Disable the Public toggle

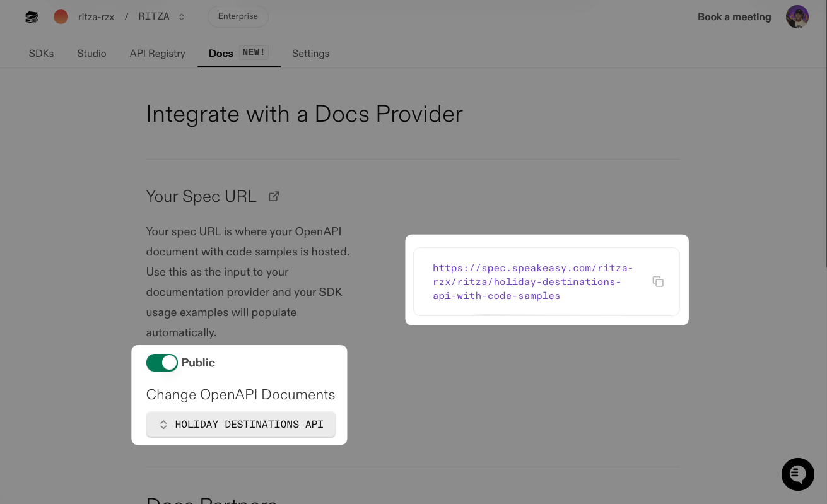point(162,363)
